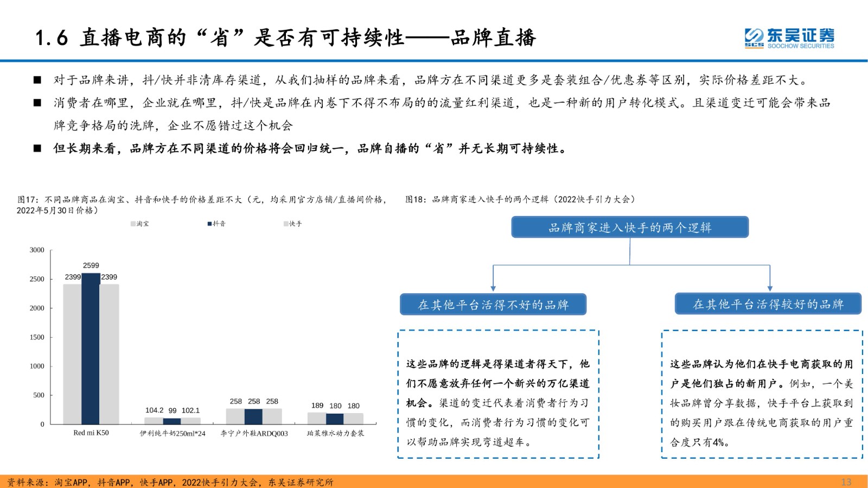Click the dashed box text '这些品牌认为他们在快手电商'
The height and width of the screenshot is (488, 868).
[762, 403]
